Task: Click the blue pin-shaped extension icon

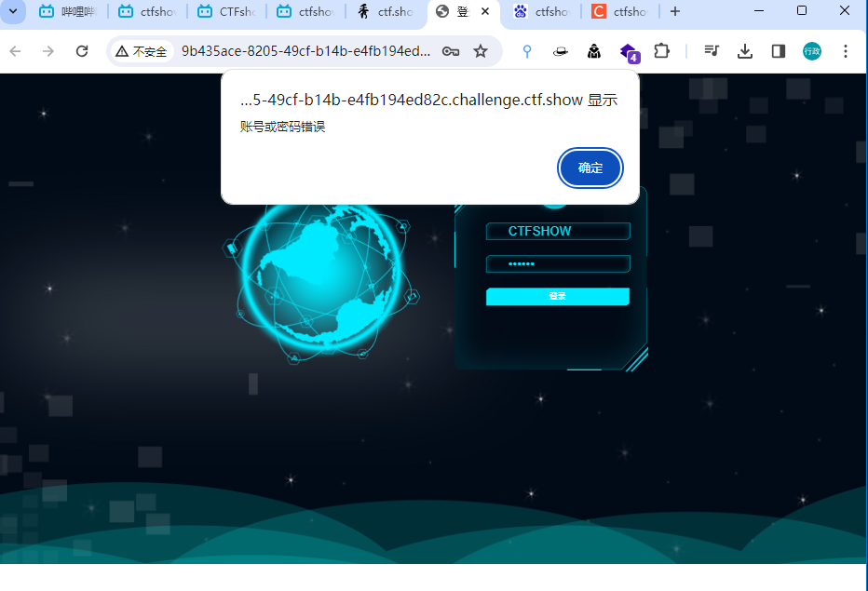Action: [527, 51]
